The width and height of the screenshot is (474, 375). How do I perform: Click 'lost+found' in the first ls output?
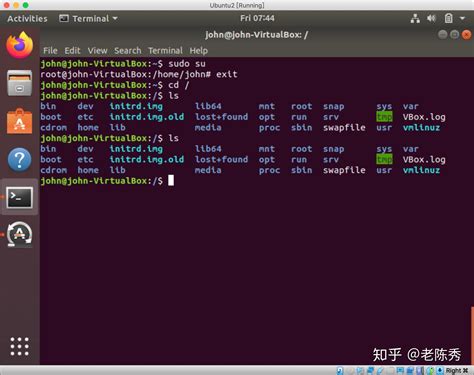pyautogui.click(x=221, y=117)
